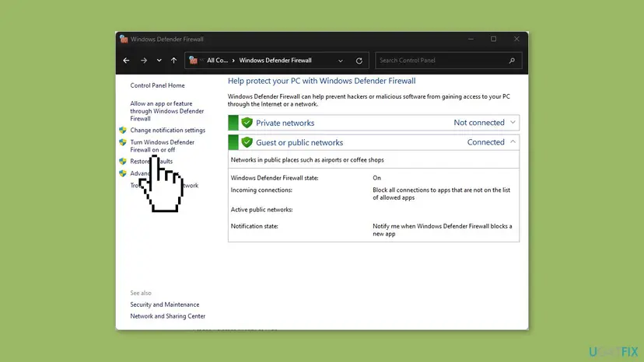The image size is (644, 362).
Task: Select Windows Defender Firewall breadcrumb
Action: tap(275, 61)
